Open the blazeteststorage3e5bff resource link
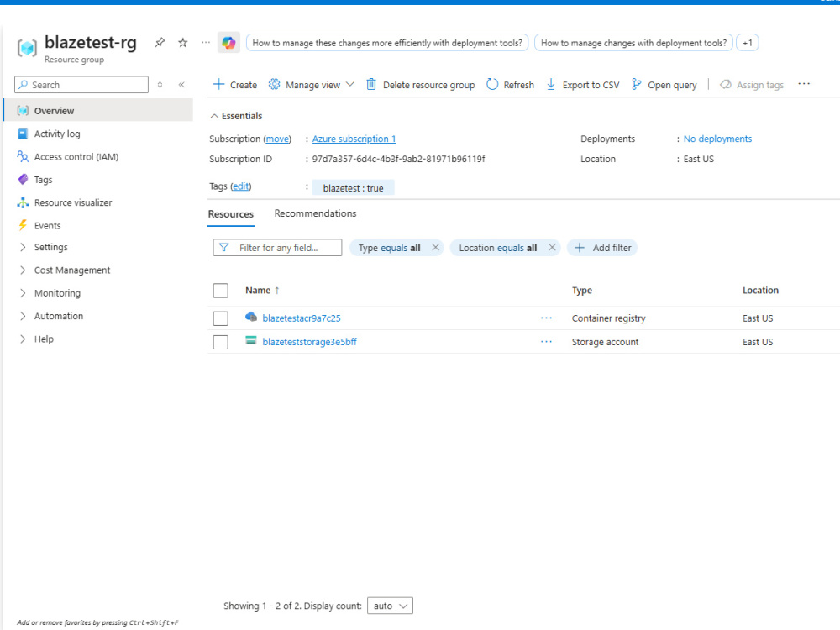Viewport: 840px width, 630px height. point(310,342)
